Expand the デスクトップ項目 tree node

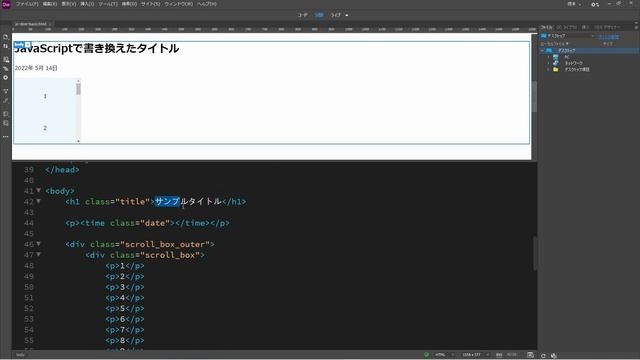coord(548,70)
